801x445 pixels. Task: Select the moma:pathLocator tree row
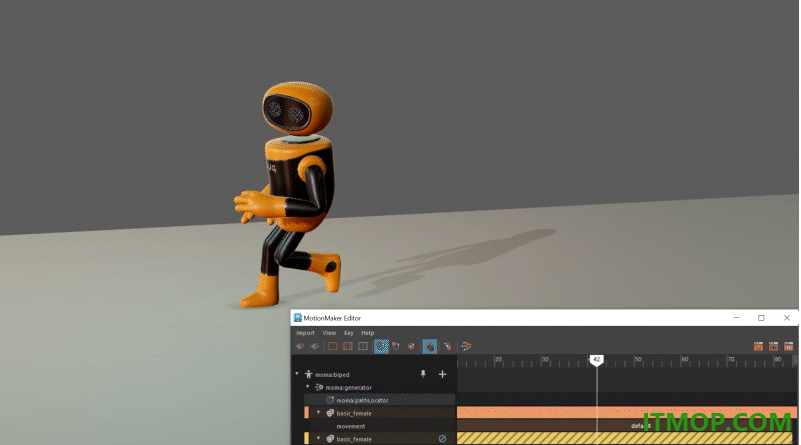pos(380,400)
